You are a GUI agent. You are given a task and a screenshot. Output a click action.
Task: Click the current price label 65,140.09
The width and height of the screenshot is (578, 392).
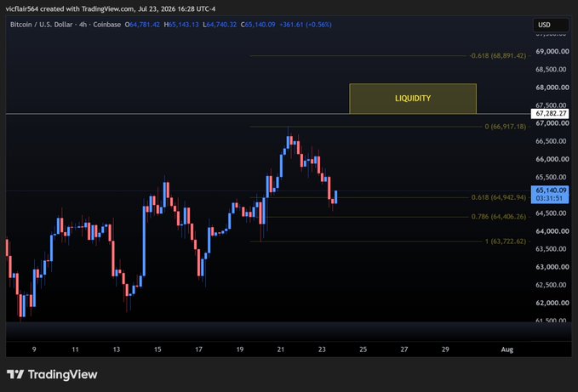point(550,190)
